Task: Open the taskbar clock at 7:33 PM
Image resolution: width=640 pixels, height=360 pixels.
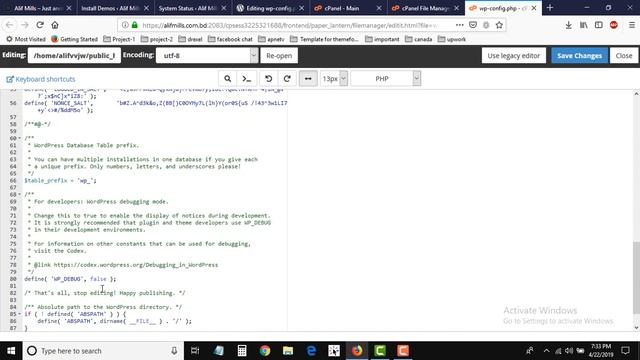Action: (601, 351)
